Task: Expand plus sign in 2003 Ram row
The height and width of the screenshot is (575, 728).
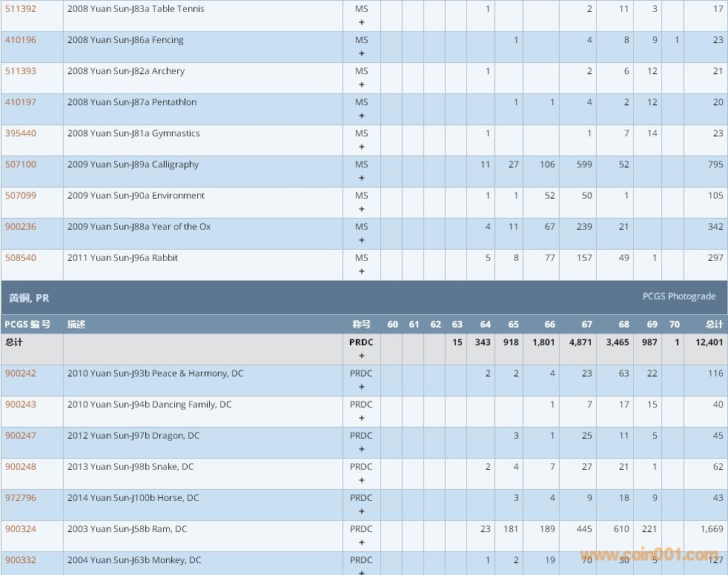Action: pyautogui.click(x=362, y=542)
